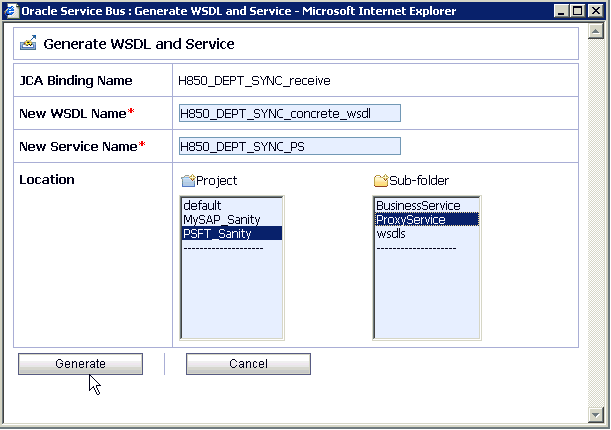Click the Project folder icon
The width and height of the screenshot is (611, 430).
[x=188, y=180]
